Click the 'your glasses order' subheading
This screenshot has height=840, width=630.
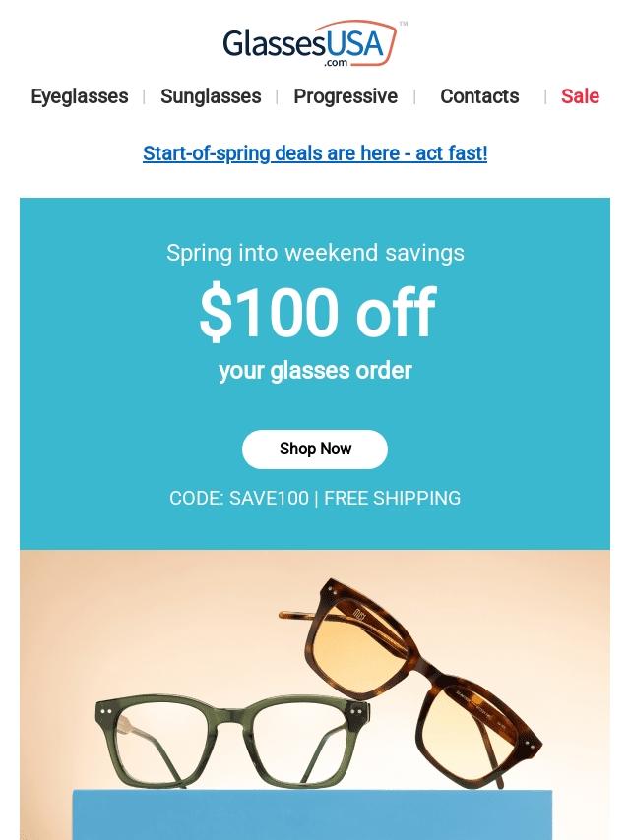tap(315, 371)
